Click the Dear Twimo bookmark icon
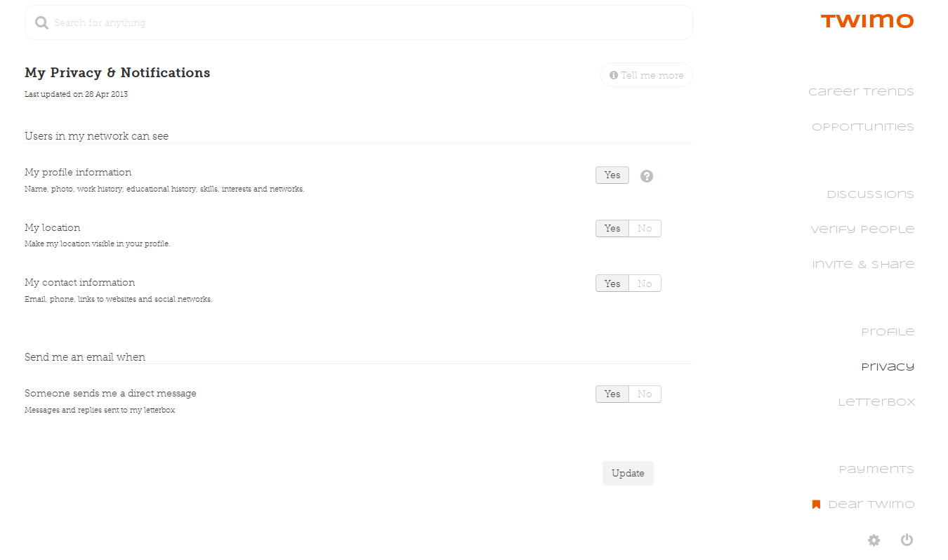Screen dimensions: 948x560 coord(816,505)
